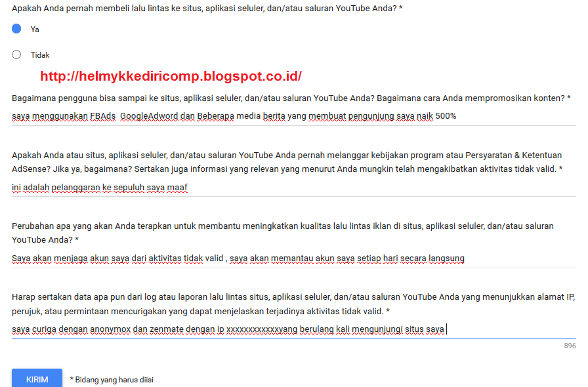Select the 'Tidak' radio button
Viewport: 588px width, 387px height.
(x=16, y=55)
